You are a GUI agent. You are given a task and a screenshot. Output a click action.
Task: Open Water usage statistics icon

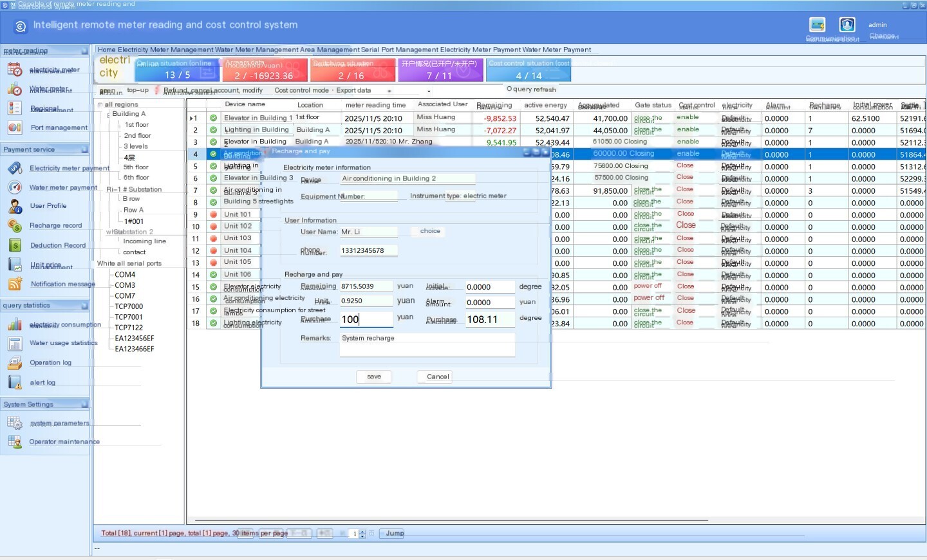pyautogui.click(x=15, y=343)
